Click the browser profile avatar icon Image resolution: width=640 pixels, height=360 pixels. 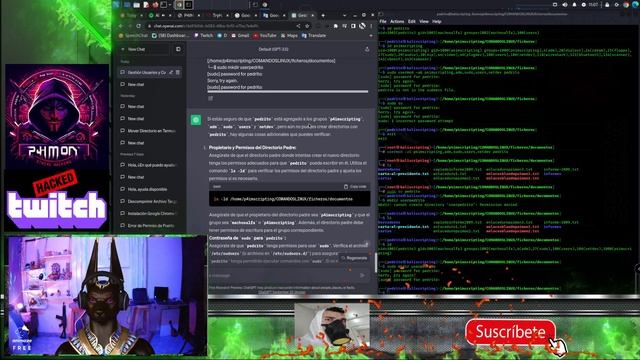(x=362, y=26)
